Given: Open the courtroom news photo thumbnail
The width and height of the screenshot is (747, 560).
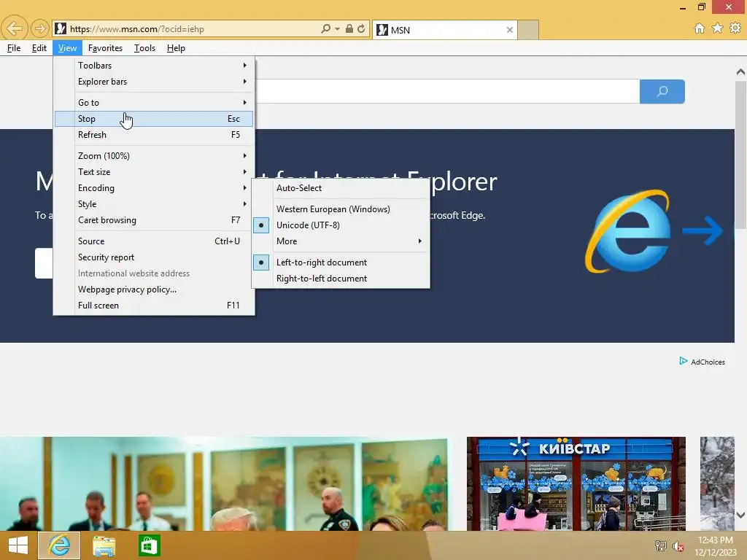Looking at the screenshot, I should [224, 483].
